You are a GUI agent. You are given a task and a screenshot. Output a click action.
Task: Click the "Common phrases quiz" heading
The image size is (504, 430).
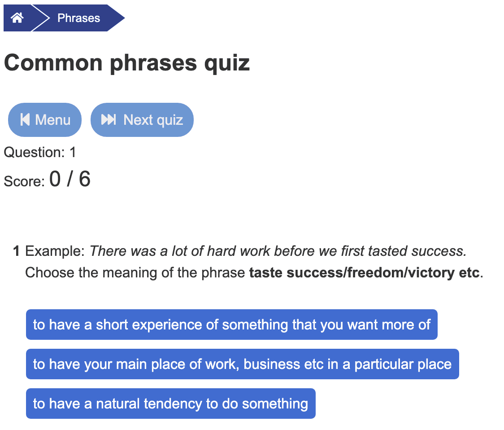click(126, 63)
